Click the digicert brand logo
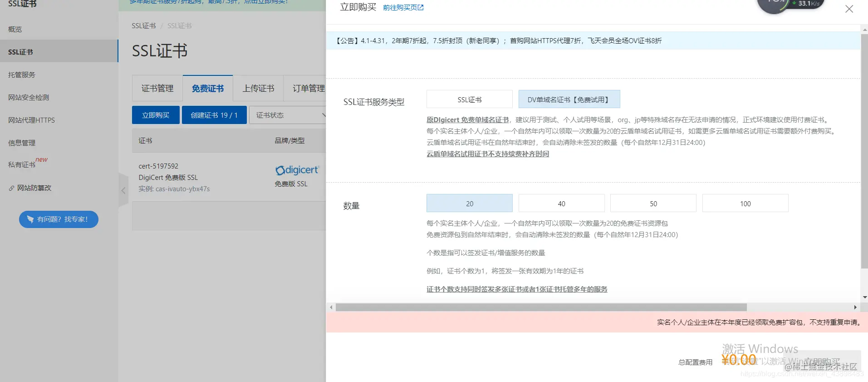Screen dimensions: 868x382 point(297,170)
